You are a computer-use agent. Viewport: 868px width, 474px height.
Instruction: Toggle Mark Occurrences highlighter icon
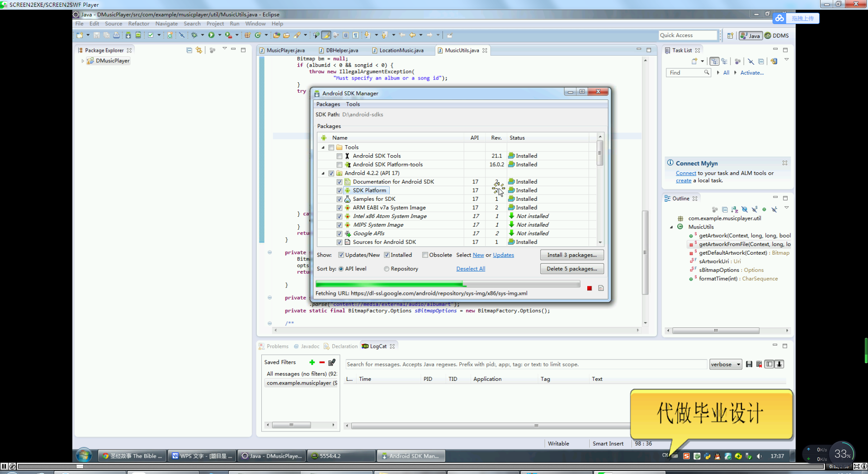click(326, 35)
